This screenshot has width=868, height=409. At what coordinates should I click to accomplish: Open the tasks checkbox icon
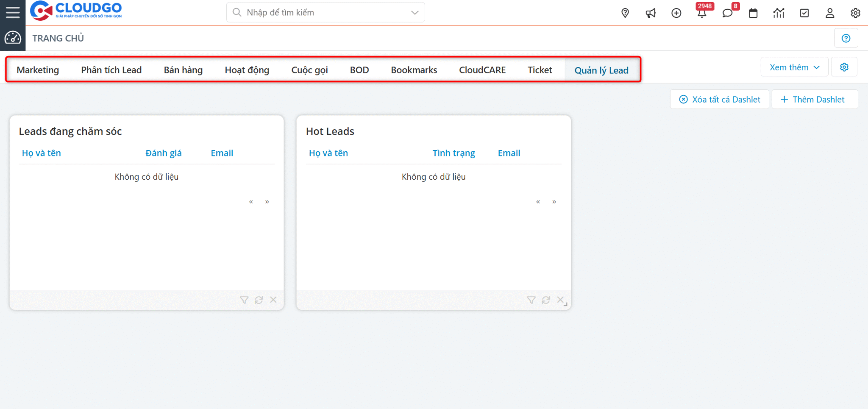pyautogui.click(x=804, y=13)
